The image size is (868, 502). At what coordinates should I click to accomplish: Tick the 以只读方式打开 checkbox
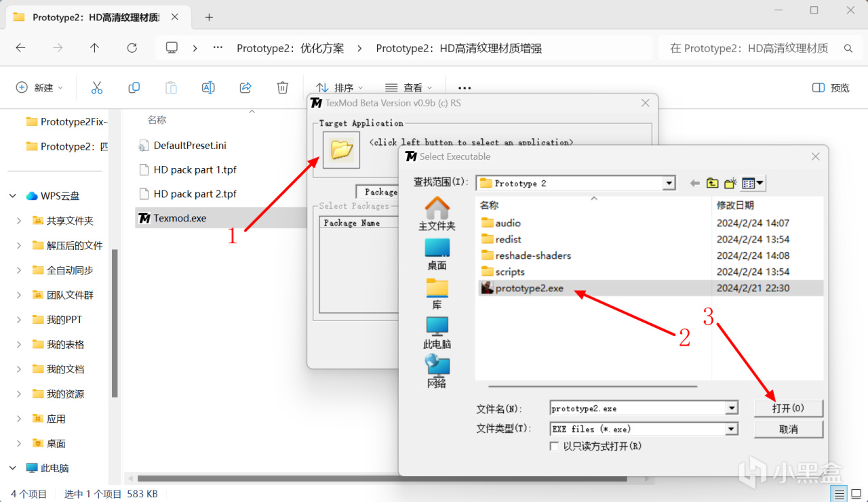(555, 446)
